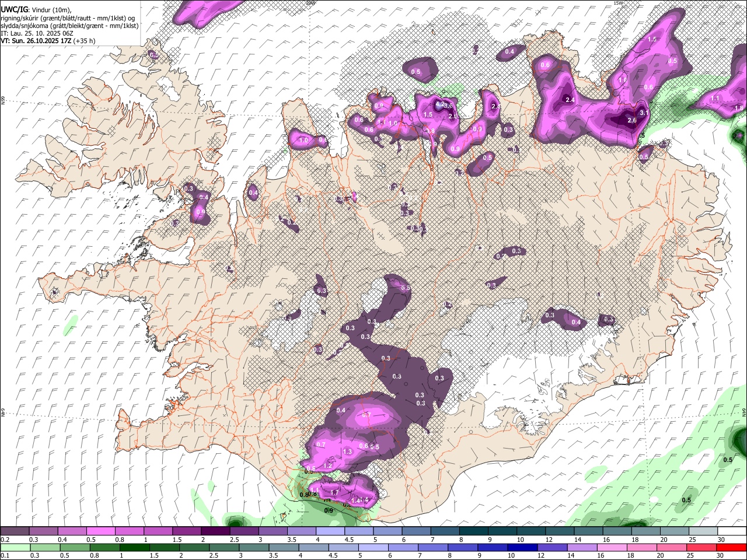Screen dimensions: 747x560
Task: Select the black 0.9 rain value offshore south
Action: click(328, 511)
